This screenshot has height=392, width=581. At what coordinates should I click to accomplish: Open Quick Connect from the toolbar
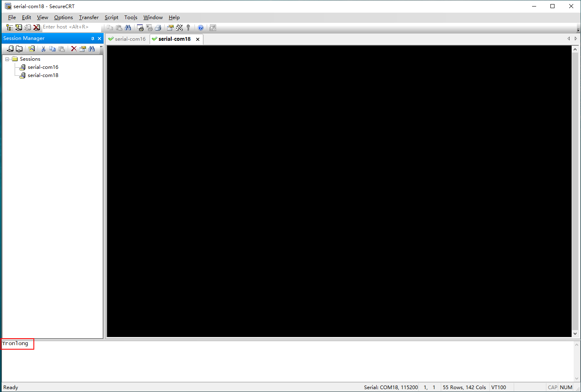[x=19, y=27]
